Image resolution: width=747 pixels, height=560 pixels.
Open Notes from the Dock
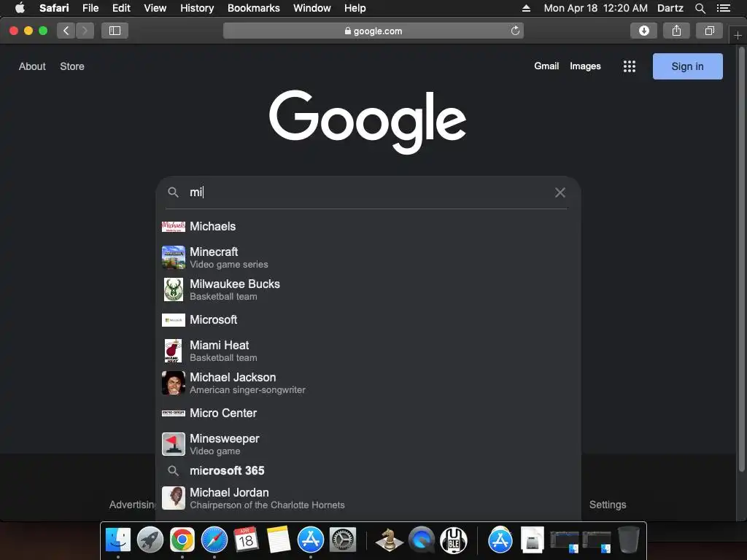tap(278, 540)
